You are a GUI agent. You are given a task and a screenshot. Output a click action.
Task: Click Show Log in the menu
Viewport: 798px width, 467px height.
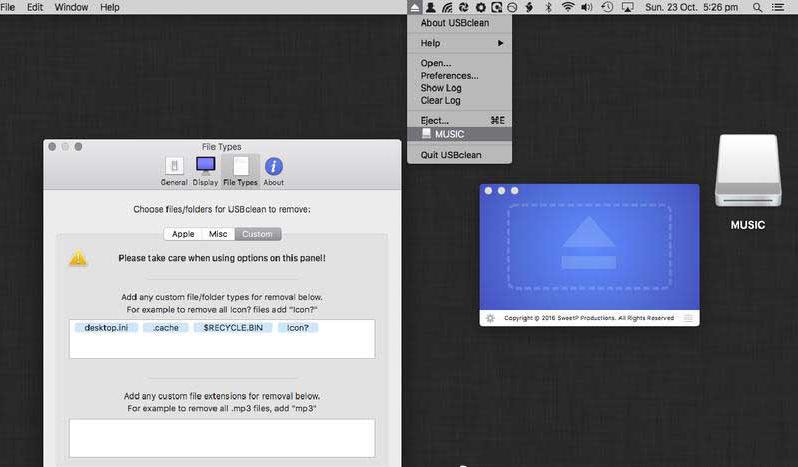pos(441,88)
